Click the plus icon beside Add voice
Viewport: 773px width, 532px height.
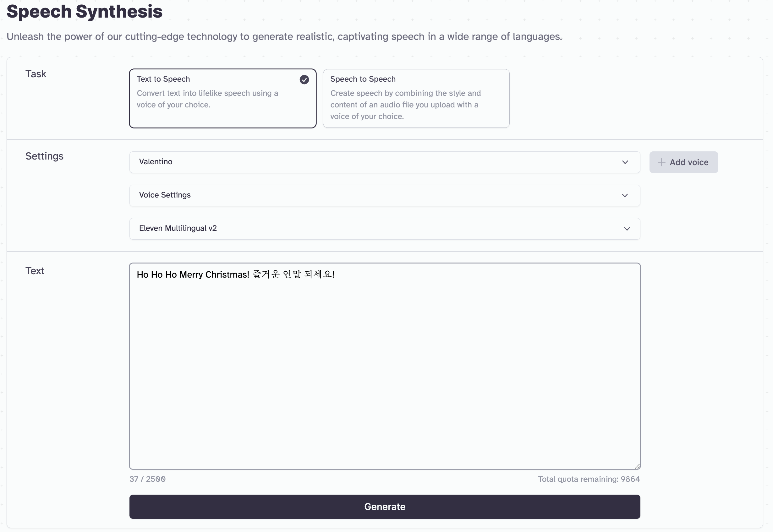tap(661, 162)
